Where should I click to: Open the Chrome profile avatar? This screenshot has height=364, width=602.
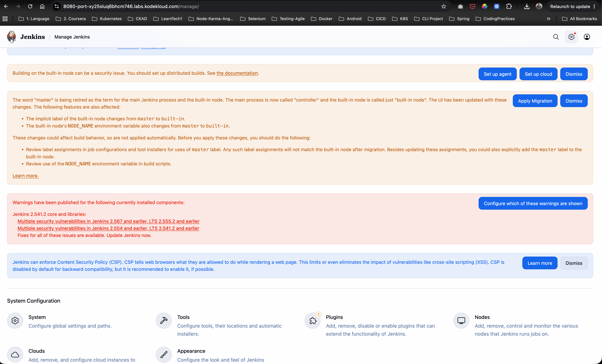539,6
